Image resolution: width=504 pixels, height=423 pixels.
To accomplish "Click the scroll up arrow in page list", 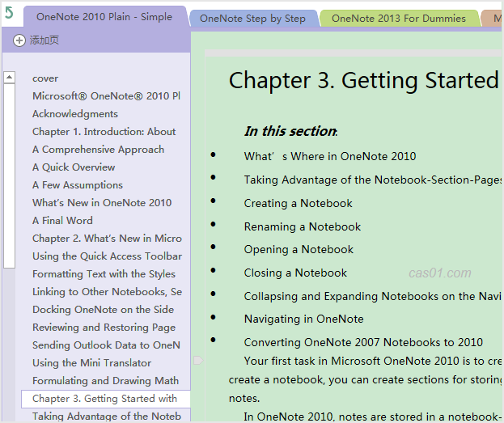I will pos(10,78).
